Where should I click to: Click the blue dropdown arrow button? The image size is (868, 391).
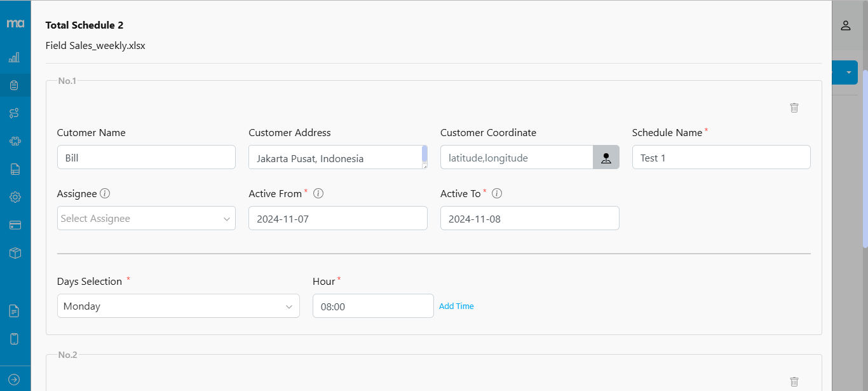pos(848,72)
